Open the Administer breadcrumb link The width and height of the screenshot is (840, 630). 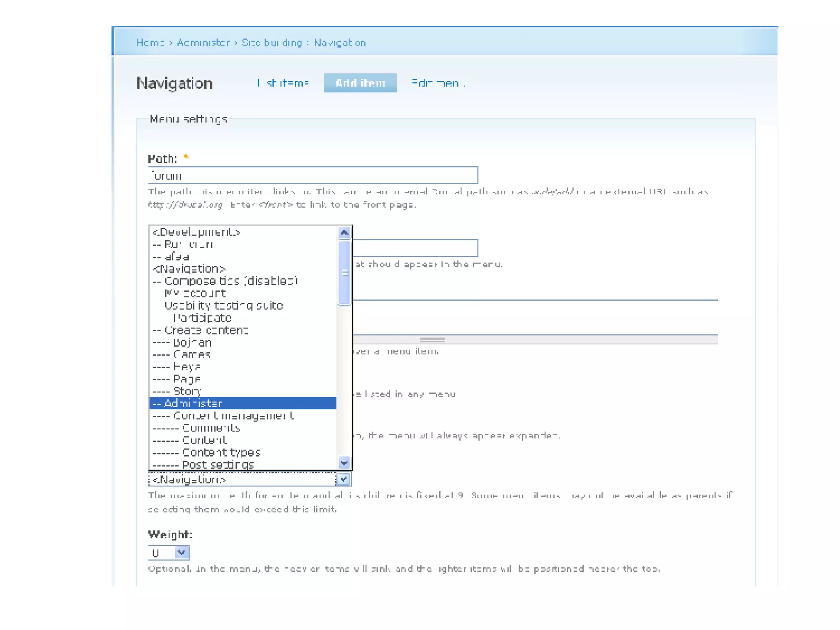click(x=203, y=43)
